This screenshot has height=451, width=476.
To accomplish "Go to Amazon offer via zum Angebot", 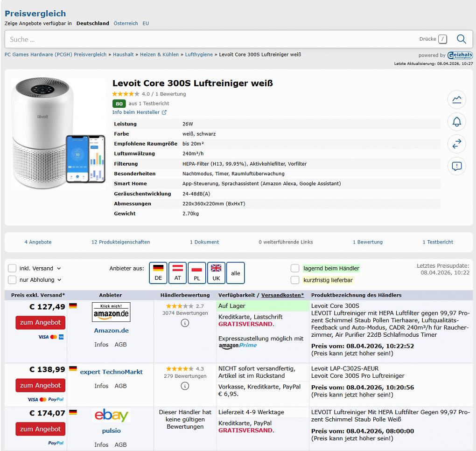I will [x=41, y=322].
